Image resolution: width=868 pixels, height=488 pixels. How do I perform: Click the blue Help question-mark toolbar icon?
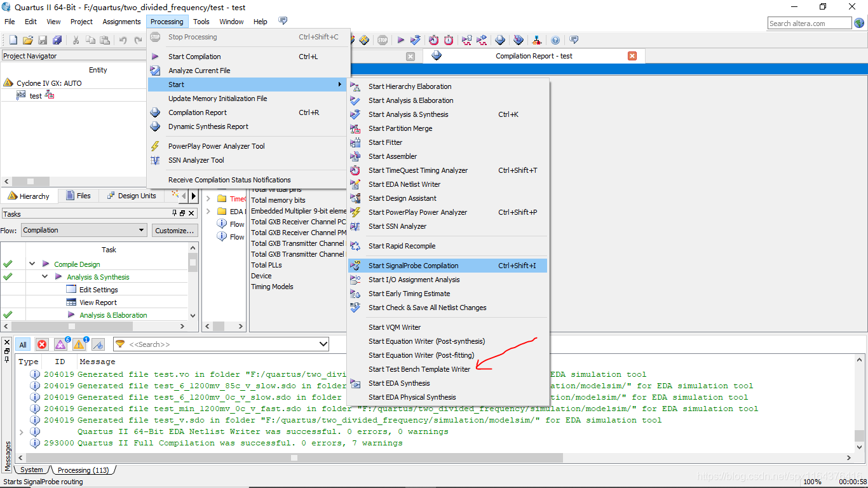tap(555, 40)
